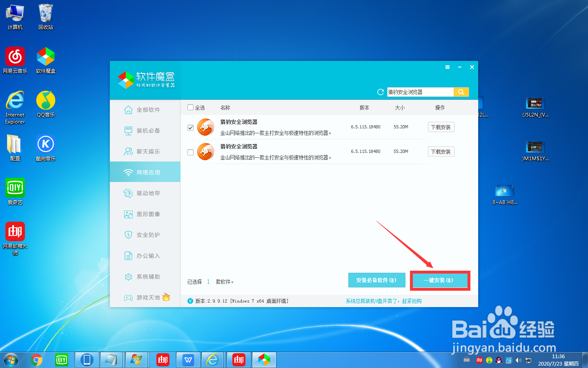
Task: Click 下载安装 for the second 猎豹安全浏览器
Action: click(x=441, y=152)
